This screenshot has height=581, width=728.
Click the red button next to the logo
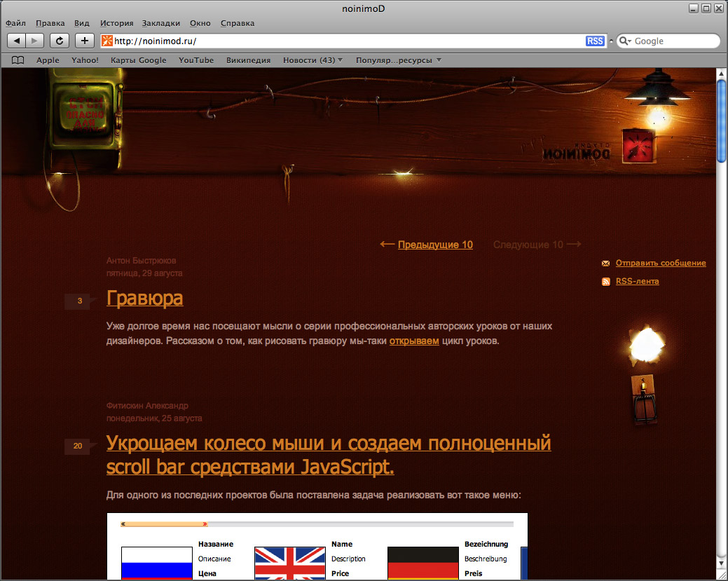coord(638,145)
